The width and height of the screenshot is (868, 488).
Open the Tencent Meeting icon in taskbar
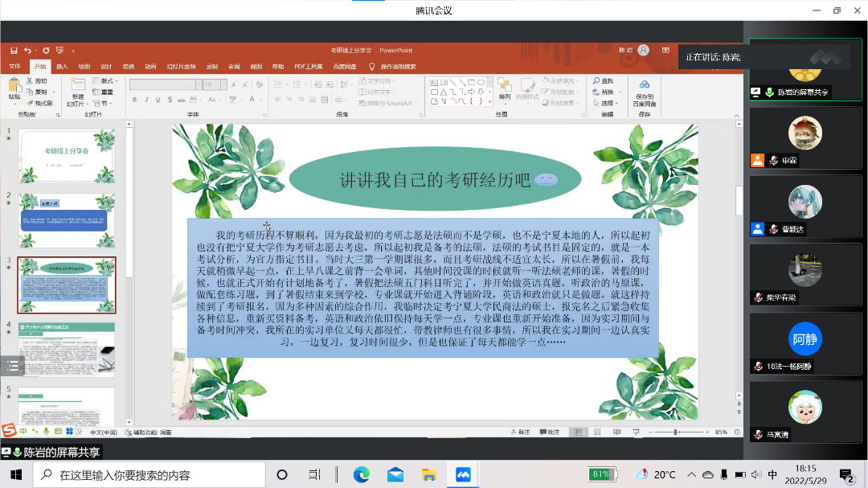(462, 474)
